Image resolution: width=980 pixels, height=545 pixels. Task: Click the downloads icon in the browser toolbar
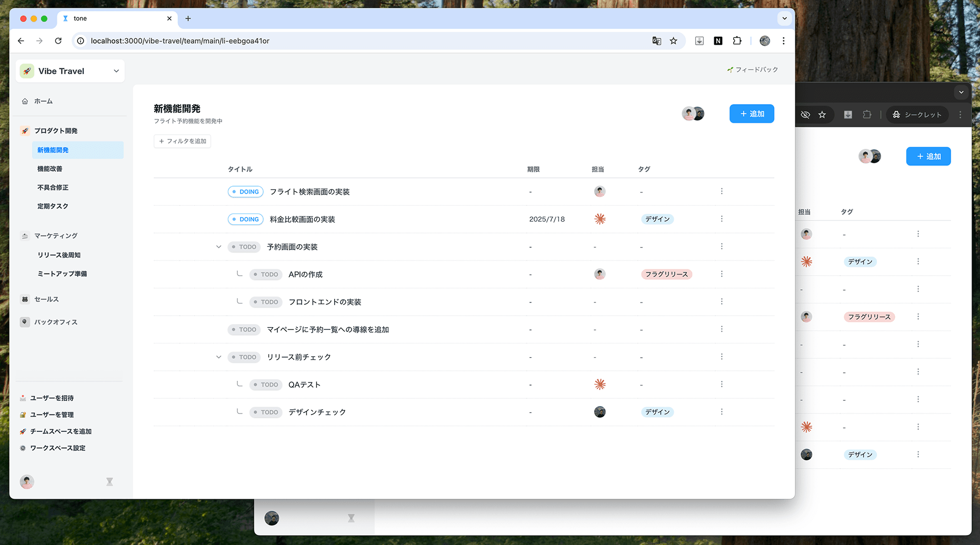tap(699, 41)
